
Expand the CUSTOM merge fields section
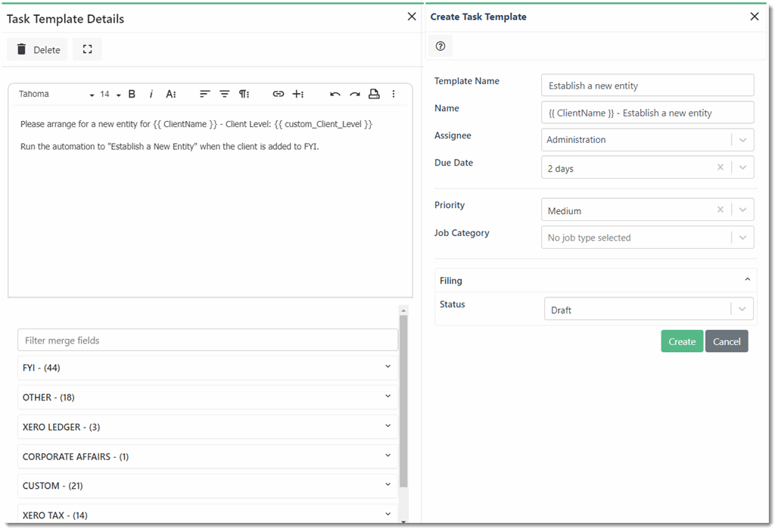[x=387, y=485]
